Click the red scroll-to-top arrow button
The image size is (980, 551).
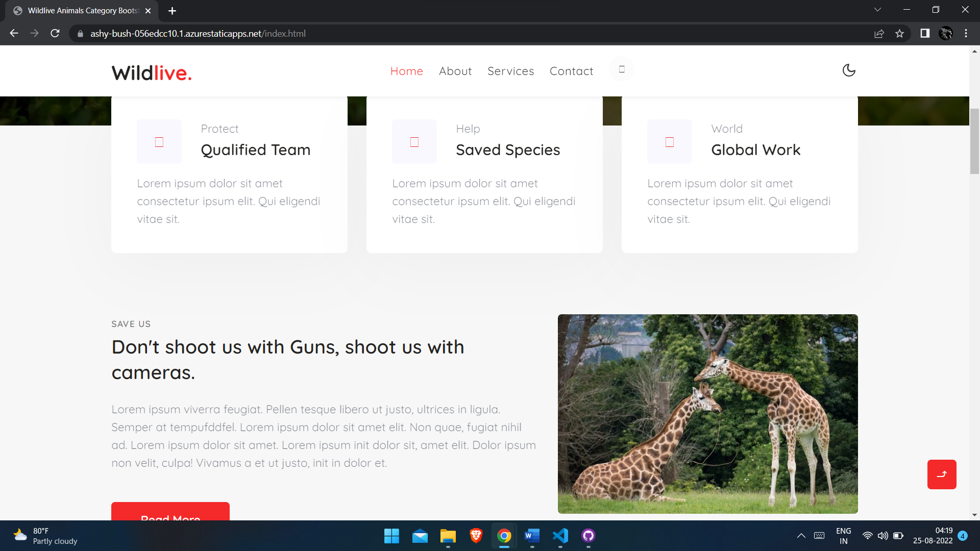pyautogui.click(x=942, y=474)
